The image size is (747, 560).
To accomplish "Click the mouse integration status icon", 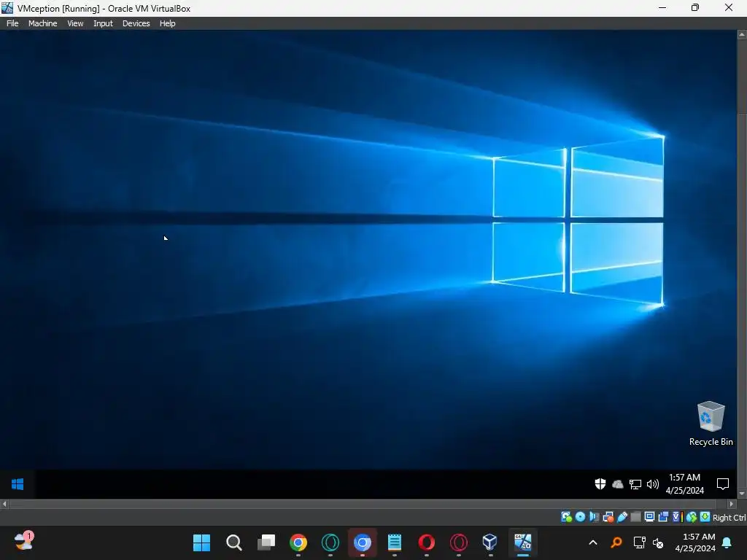I will pyautogui.click(x=692, y=517).
